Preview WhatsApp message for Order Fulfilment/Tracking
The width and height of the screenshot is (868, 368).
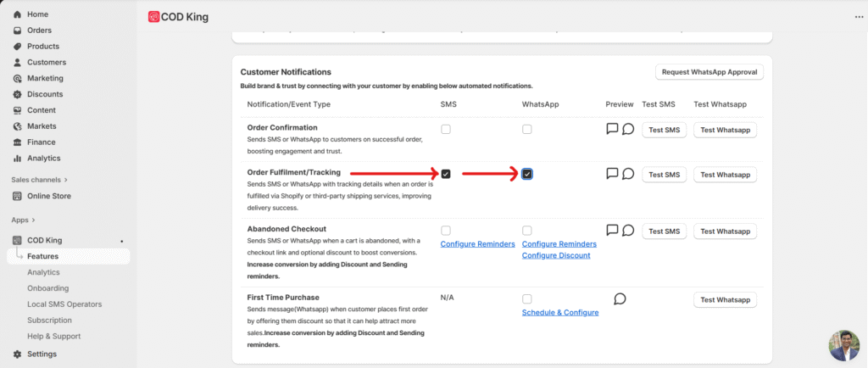[x=628, y=174]
